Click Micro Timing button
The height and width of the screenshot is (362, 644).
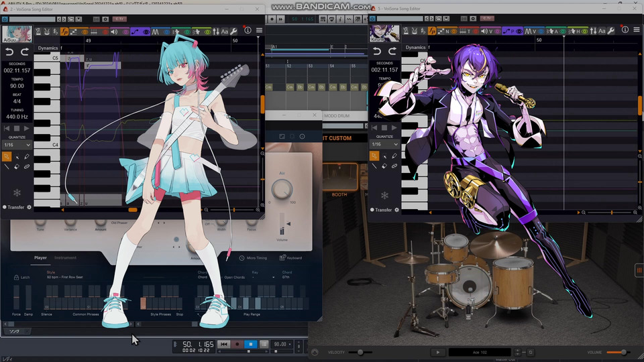tap(253, 257)
